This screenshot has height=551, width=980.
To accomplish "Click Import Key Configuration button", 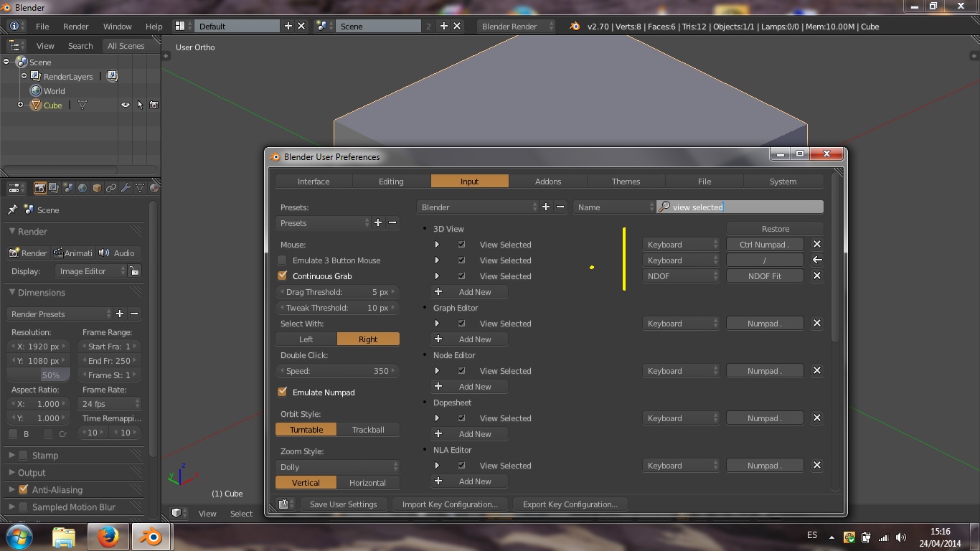I will (x=450, y=504).
